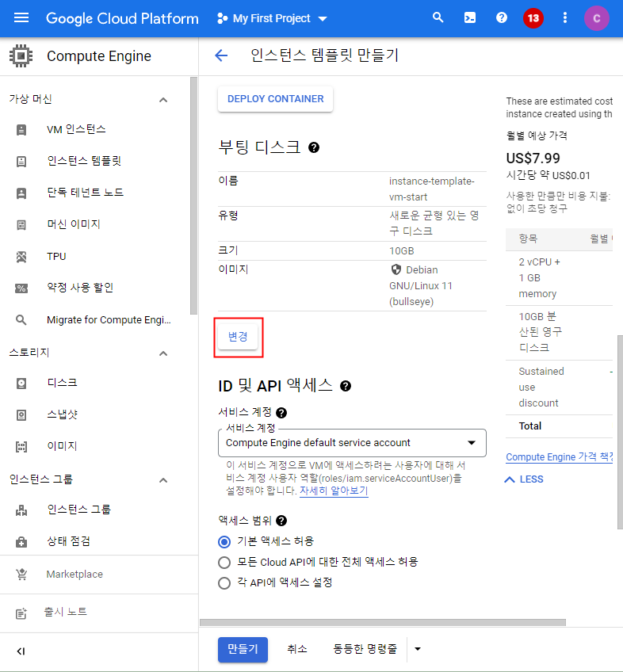Click the 만들기 create button
This screenshot has width=623, height=672.
pyautogui.click(x=243, y=649)
